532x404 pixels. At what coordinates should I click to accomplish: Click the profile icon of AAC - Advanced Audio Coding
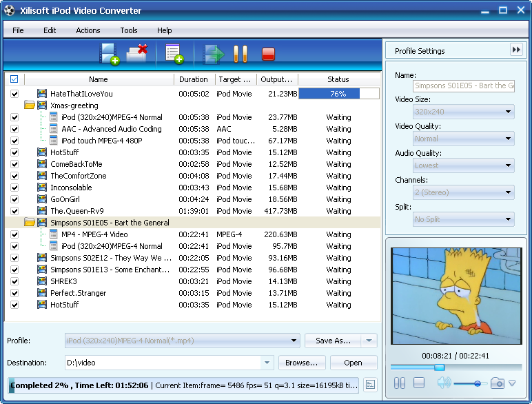[x=53, y=129]
